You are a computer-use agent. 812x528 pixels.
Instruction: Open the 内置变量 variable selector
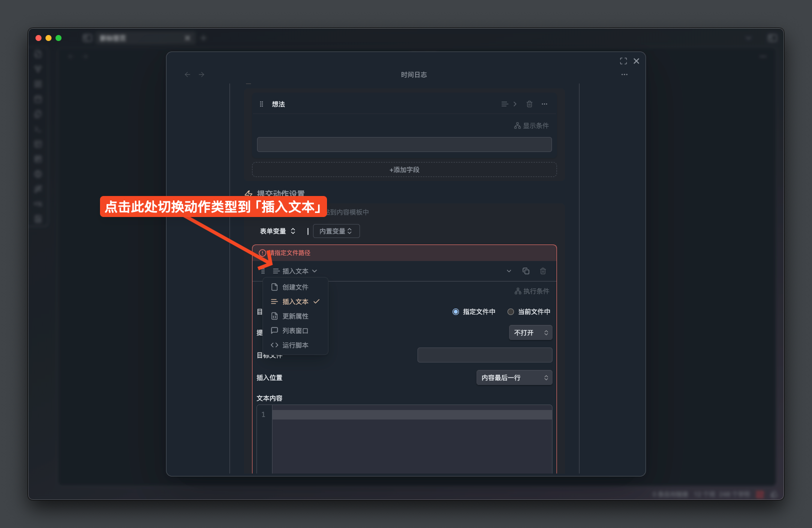pos(336,231)
